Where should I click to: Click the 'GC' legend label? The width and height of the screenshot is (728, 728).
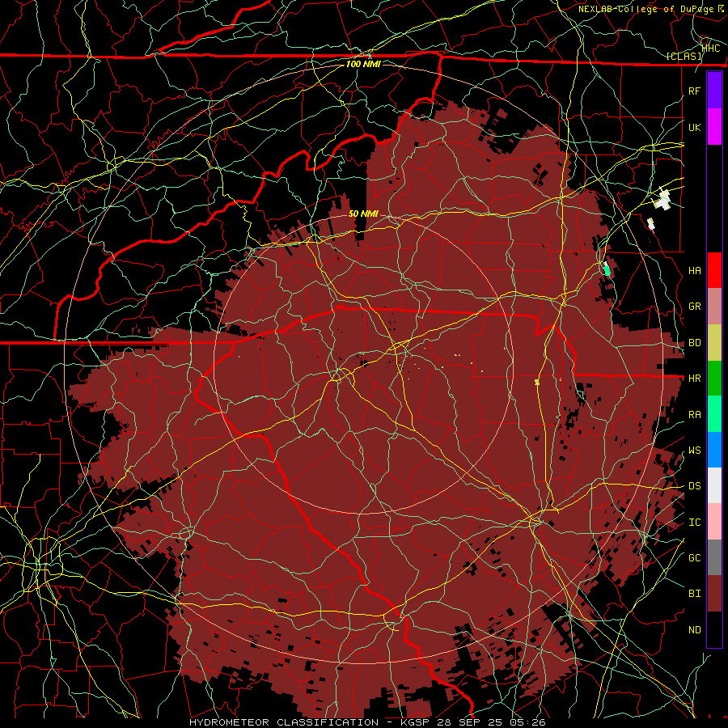click(x=694, y=558)
